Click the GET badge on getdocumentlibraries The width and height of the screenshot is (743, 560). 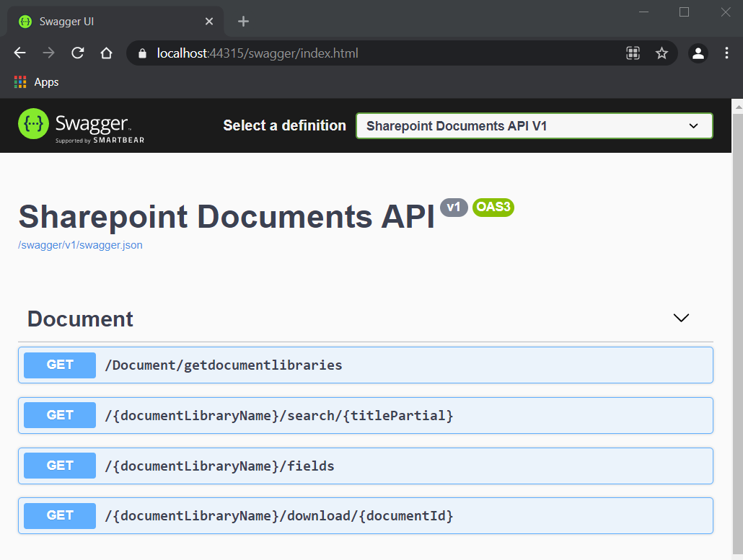pyautogui.click(x=58, y=365)
